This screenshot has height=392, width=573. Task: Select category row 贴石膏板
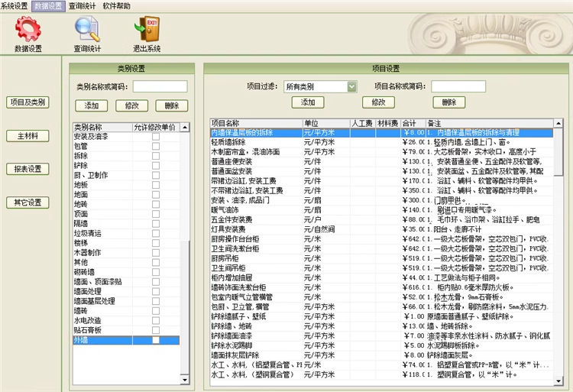point(126,330)
